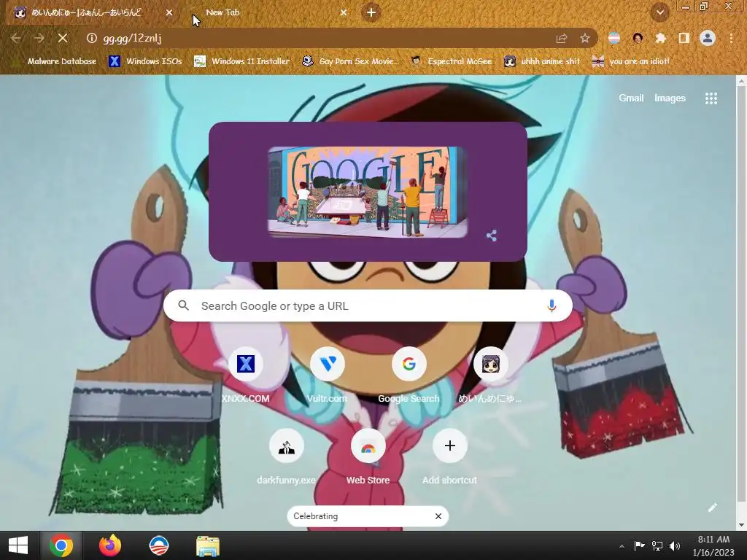747x560 pixels.
Task: Open Firefox from the taskbar
Action: coord(109,545)
